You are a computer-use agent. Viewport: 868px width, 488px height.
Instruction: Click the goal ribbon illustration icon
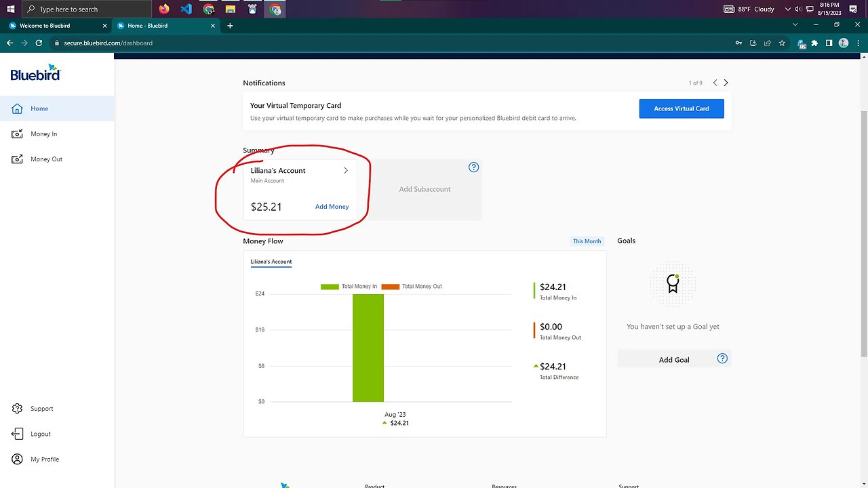[673, 283]
